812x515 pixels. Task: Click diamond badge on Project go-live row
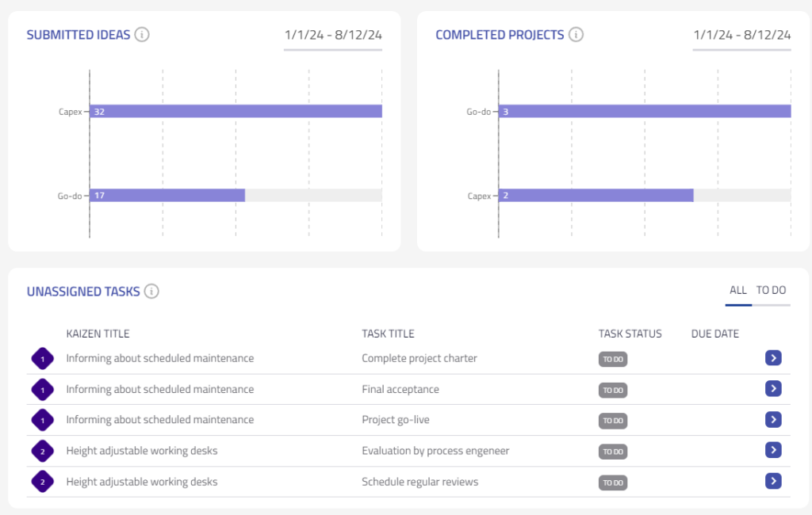[x=42, y=420]
